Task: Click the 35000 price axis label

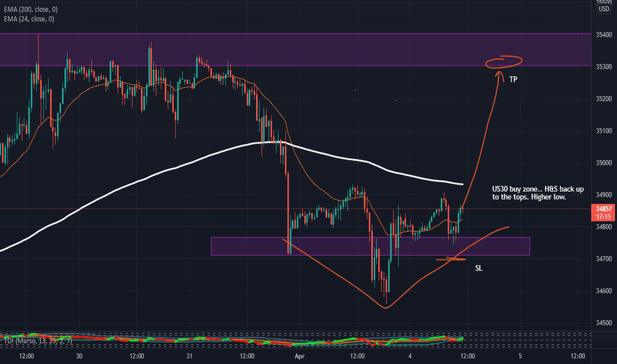Action: (604, 163)
